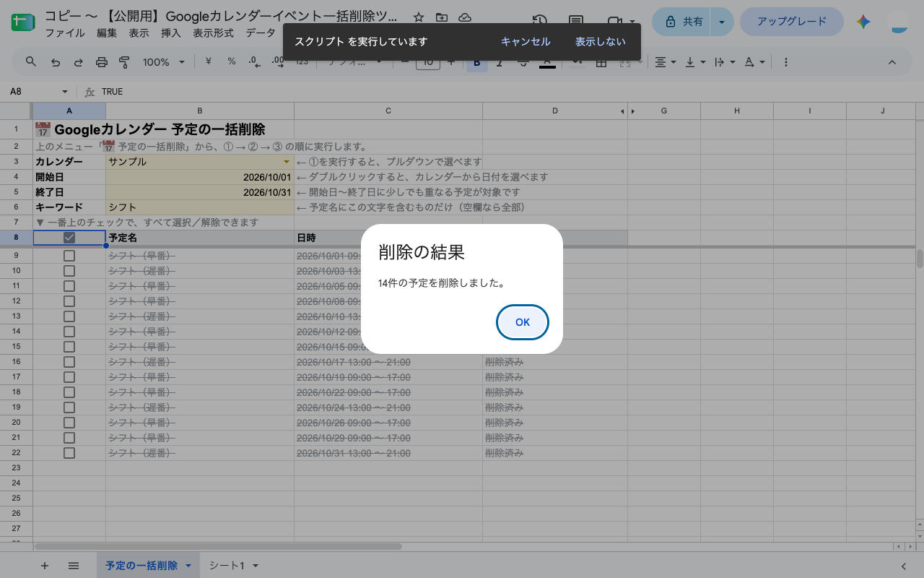Open the Gemini sparkle assistant
This screenshot has height=578, width=924.
pyautogui.click(x=863, y=22)
